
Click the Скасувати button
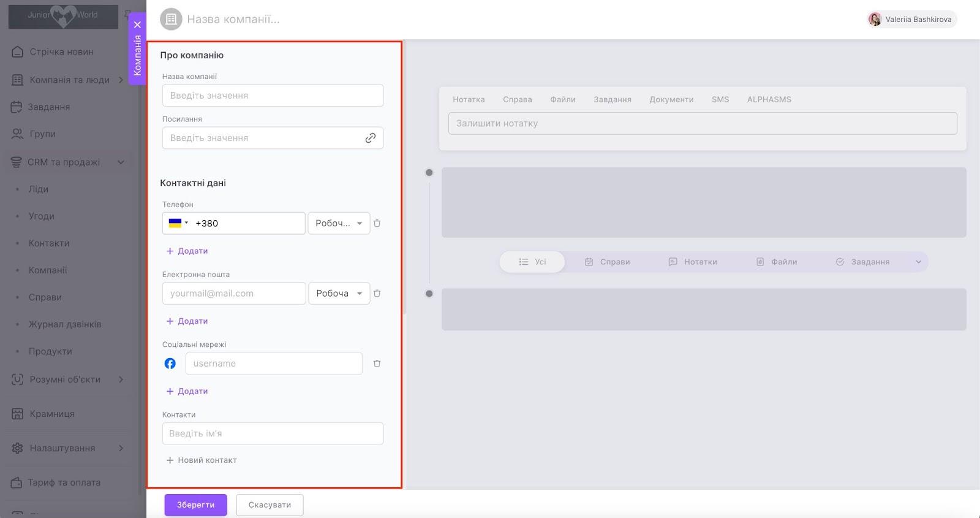coord(269,505)
